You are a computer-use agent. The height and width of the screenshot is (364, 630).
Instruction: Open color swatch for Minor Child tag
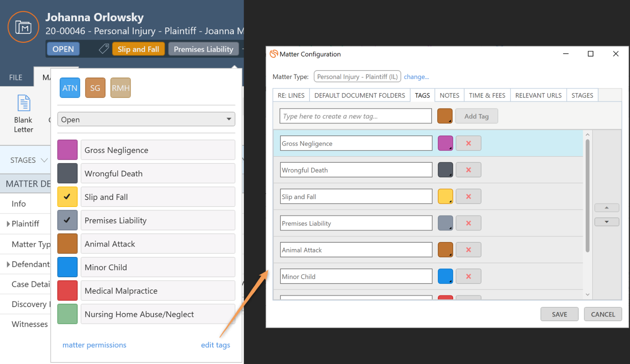point(445,276)
